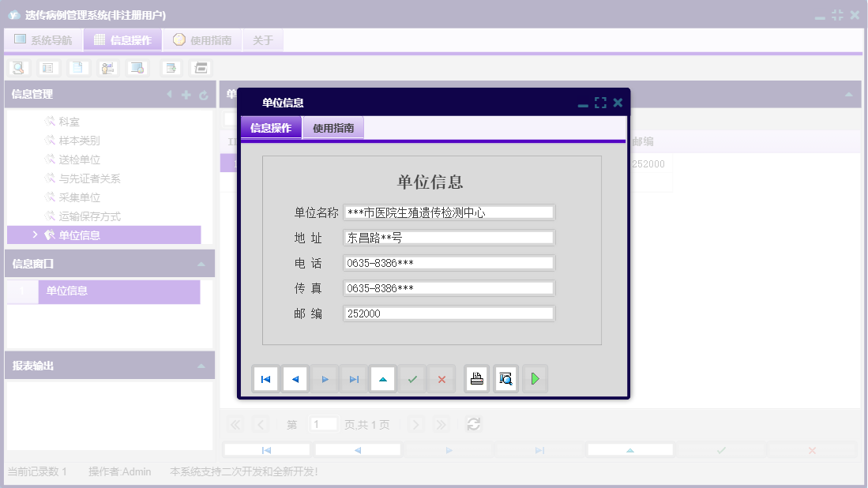Open print preview in the 单位信息 dialog
868x488 pixels.
click(x=505, y=378)
